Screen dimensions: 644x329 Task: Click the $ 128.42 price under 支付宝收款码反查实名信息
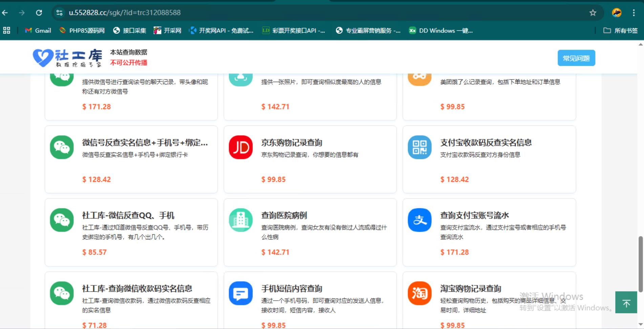pyautogui.click(x=454, y=180)
